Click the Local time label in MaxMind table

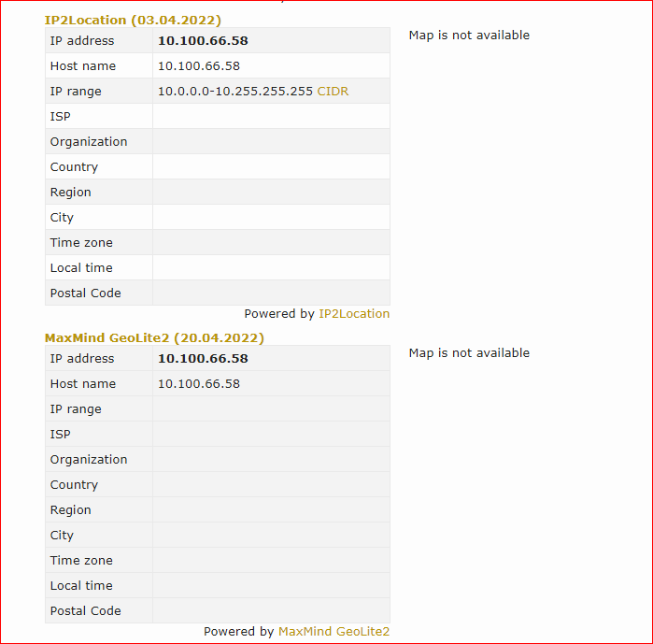(81, 586)
